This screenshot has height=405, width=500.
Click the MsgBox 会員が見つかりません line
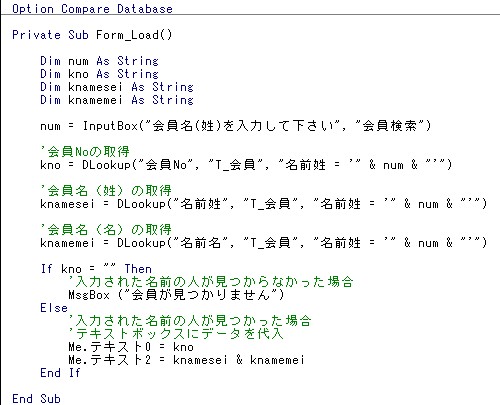(176, 295)
